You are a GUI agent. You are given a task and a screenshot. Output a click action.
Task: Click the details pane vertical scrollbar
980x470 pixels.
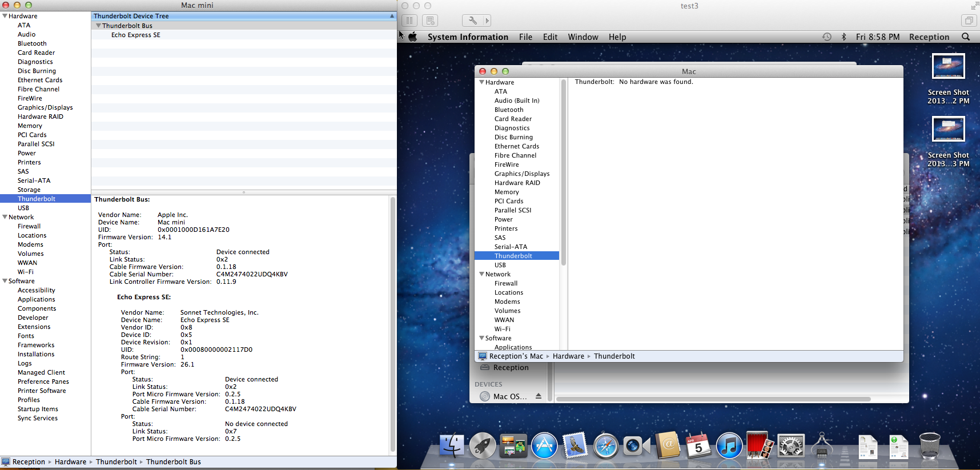pos(392,324)
